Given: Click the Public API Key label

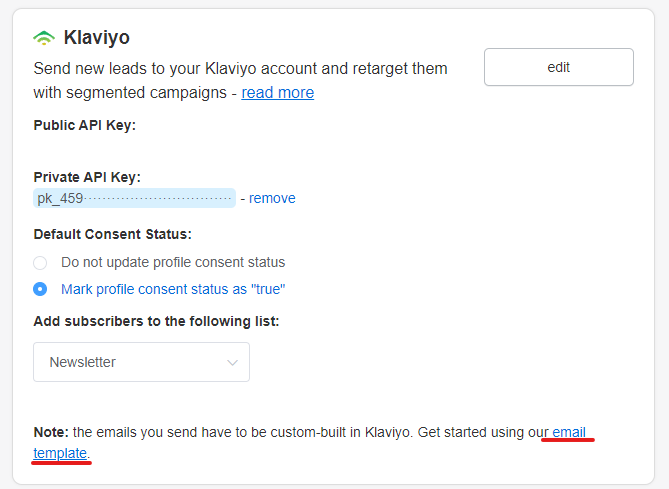Looking at the screenshot, I should pos(84,125).
